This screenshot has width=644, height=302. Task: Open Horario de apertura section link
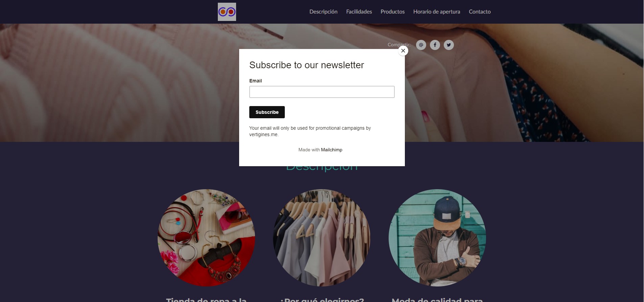click(x=436, y=12)
